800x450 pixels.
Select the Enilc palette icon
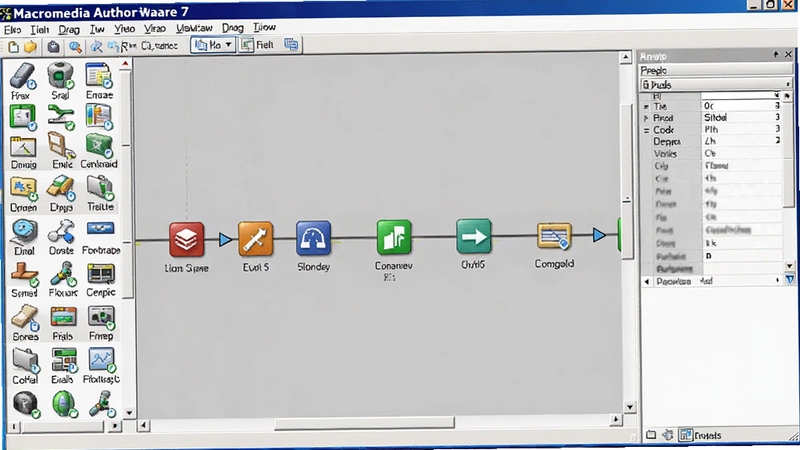point(61,145)
